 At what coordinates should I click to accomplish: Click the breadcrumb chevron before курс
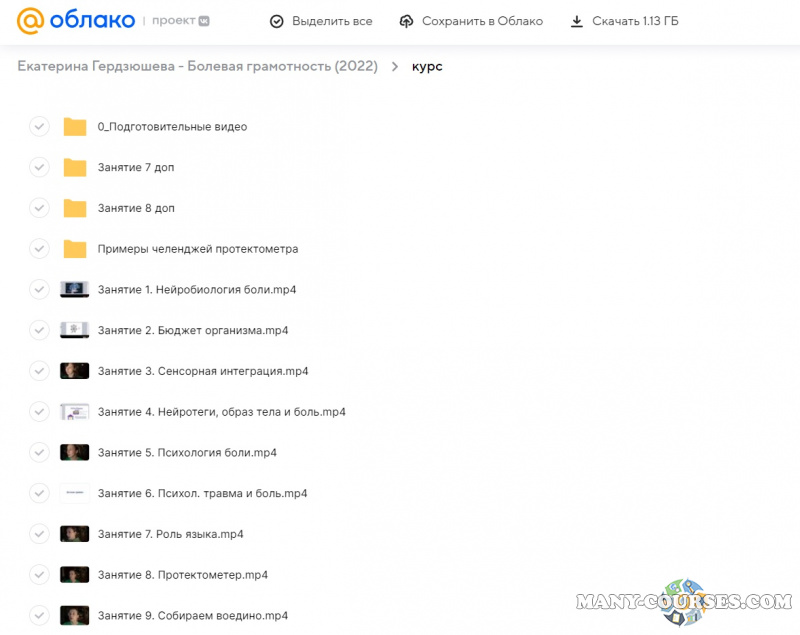395,67
